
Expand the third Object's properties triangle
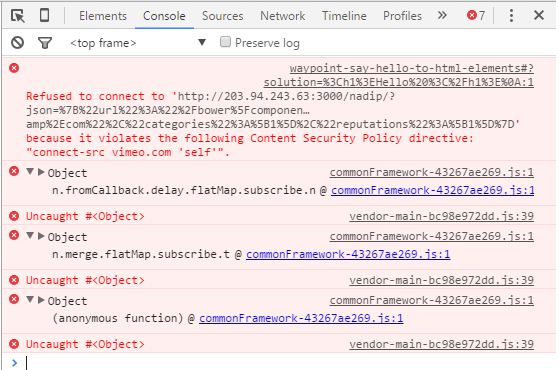tap(41, 300)
